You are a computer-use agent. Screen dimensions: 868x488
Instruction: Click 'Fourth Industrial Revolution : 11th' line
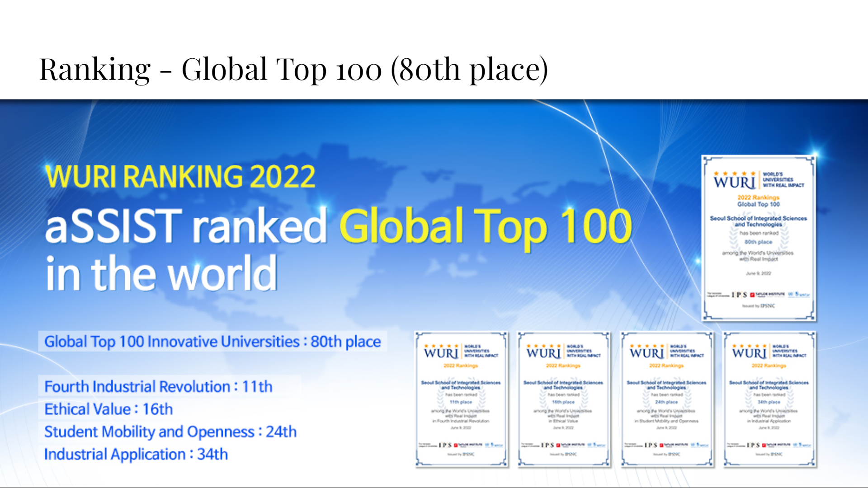(x=158, y=387)
